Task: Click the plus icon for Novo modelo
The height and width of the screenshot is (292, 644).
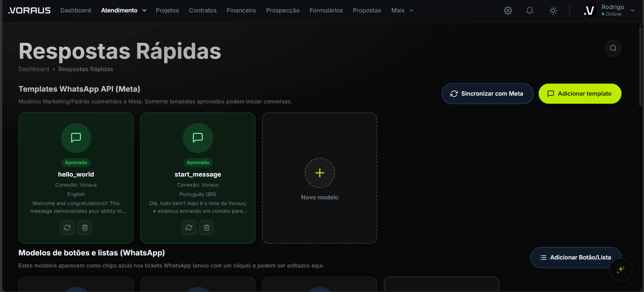Action: (320, 173)
